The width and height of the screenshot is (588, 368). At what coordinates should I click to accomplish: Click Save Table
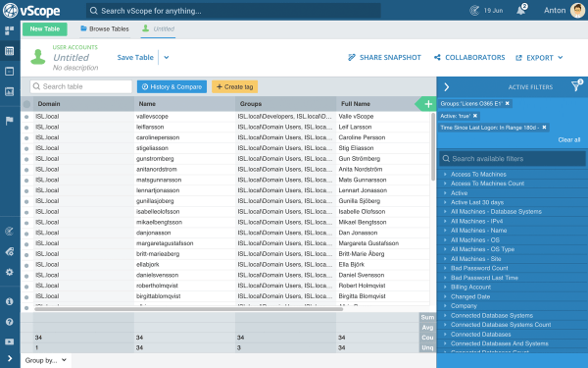coord(135,58)
